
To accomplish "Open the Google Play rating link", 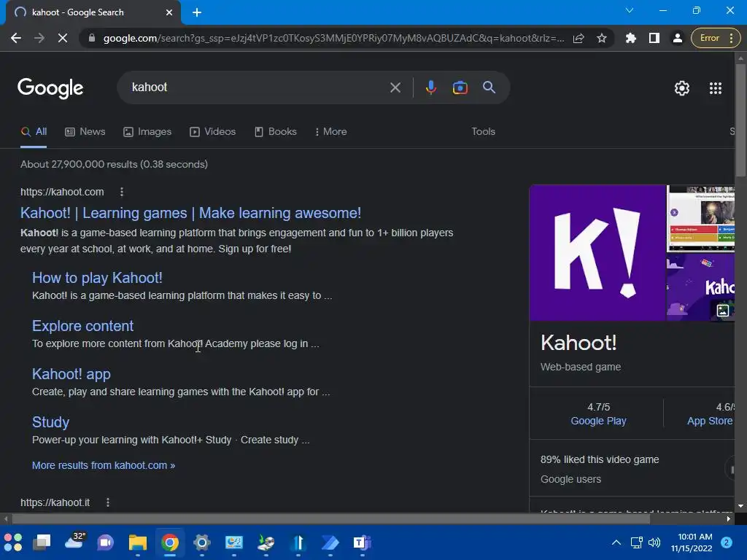I will (598, 421).
